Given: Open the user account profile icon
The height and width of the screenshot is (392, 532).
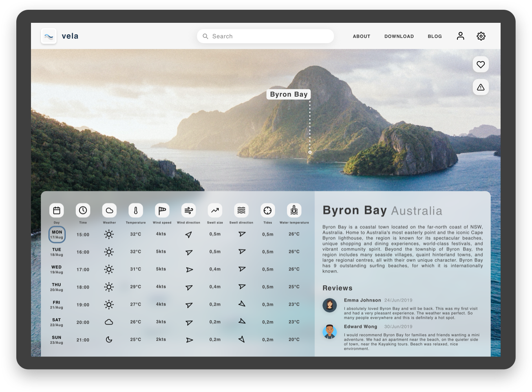Looking at the screenshot, I should click(460, 36).
